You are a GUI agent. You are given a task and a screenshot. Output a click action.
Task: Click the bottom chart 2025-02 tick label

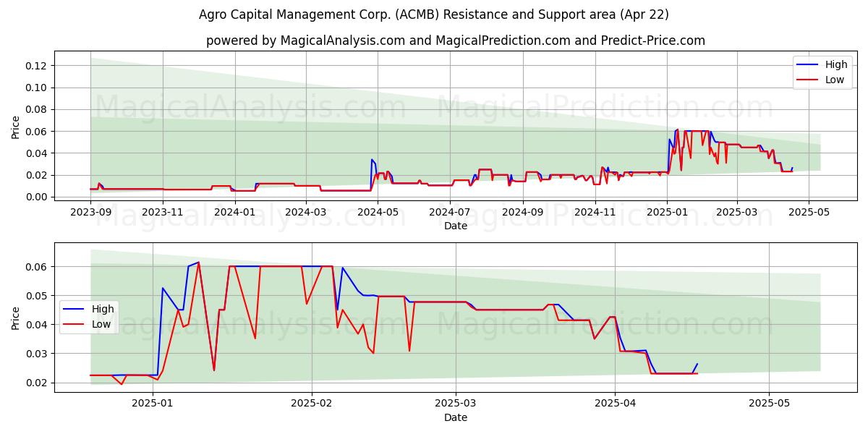pyautogui.click(x=312, y=404)
